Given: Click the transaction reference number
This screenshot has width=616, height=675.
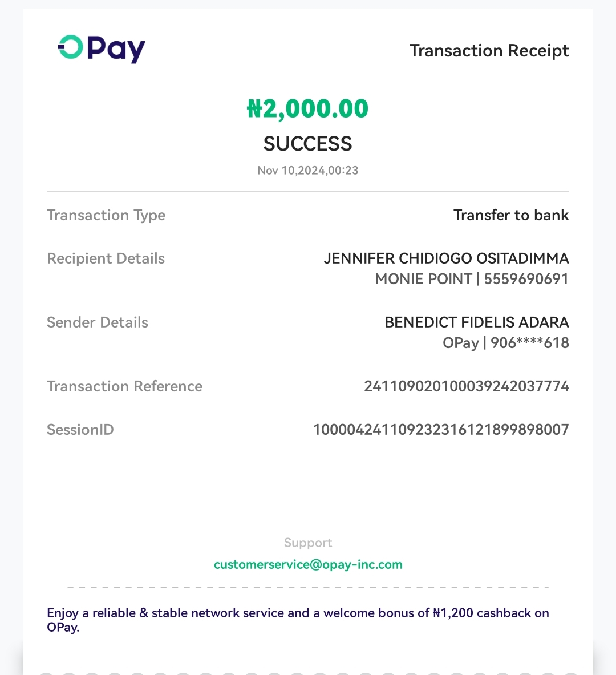Looking at the screenshot, I should coord(467,386).
